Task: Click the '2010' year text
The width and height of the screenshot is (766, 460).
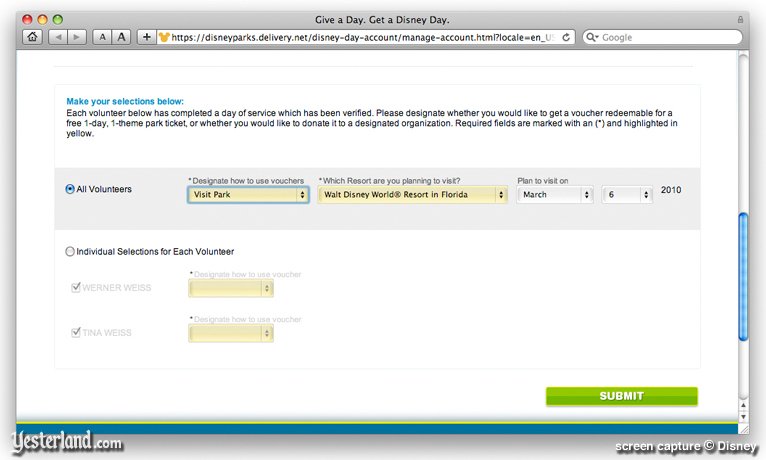Action: 671,190
